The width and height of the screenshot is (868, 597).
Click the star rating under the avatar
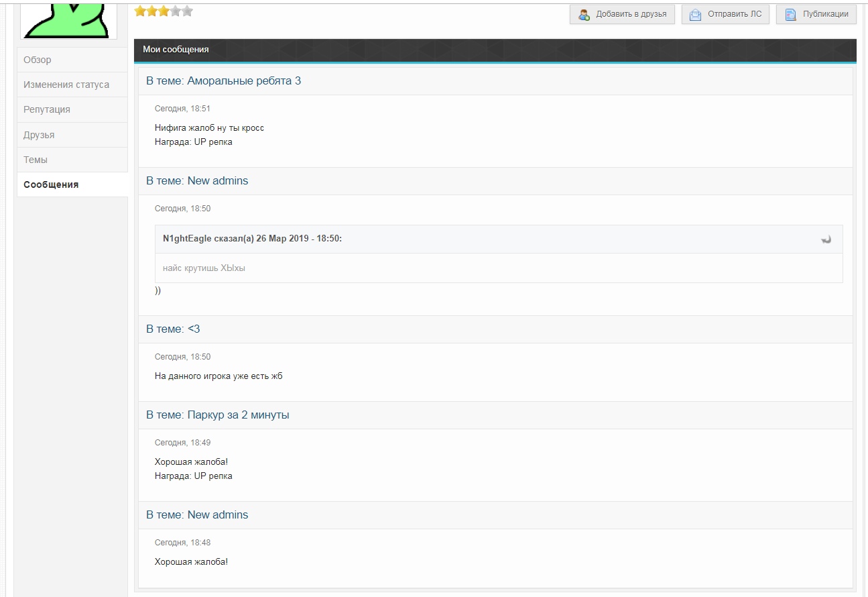[164, 11]
